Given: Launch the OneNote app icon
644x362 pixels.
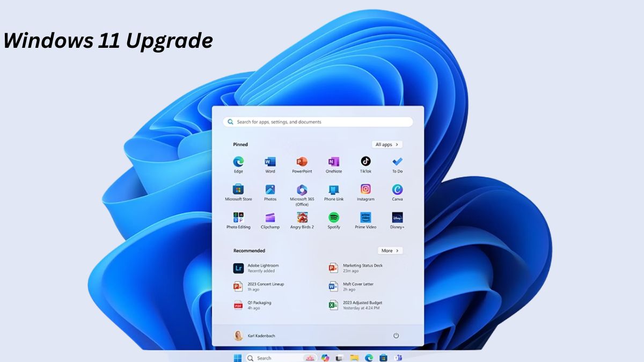Looking at the screenshot, I should pyautogui.click(x=333, y=162).
